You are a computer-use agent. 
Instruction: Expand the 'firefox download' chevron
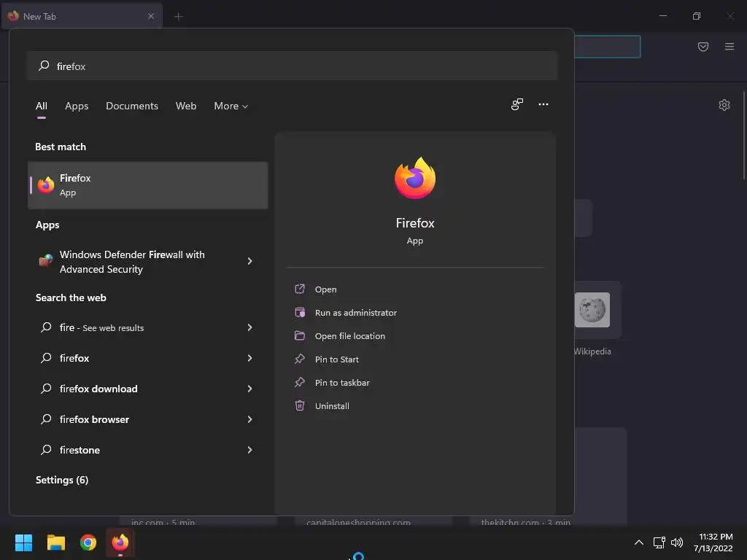click(249, 389)
